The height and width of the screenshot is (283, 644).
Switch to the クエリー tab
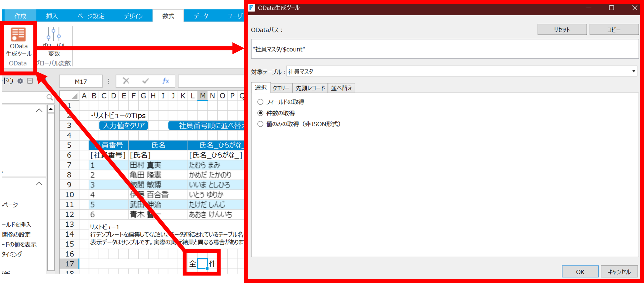click(x=281, y=88)
